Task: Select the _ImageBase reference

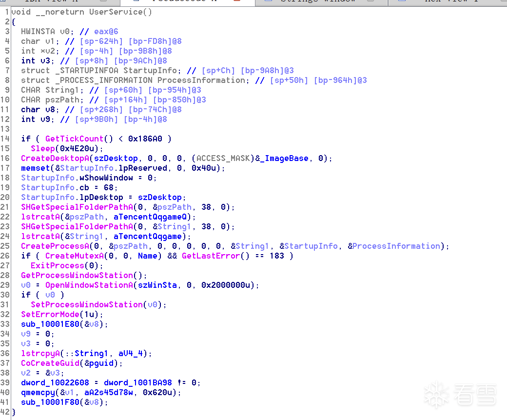Action: pyautogui.click(x=287, y=158)
